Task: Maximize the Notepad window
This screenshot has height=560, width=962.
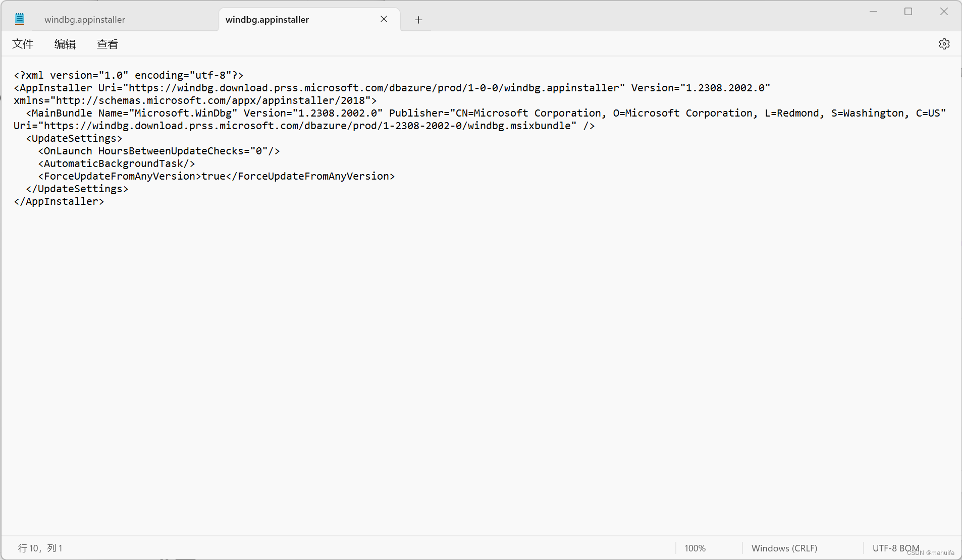Action: click(x=908, y=11)
